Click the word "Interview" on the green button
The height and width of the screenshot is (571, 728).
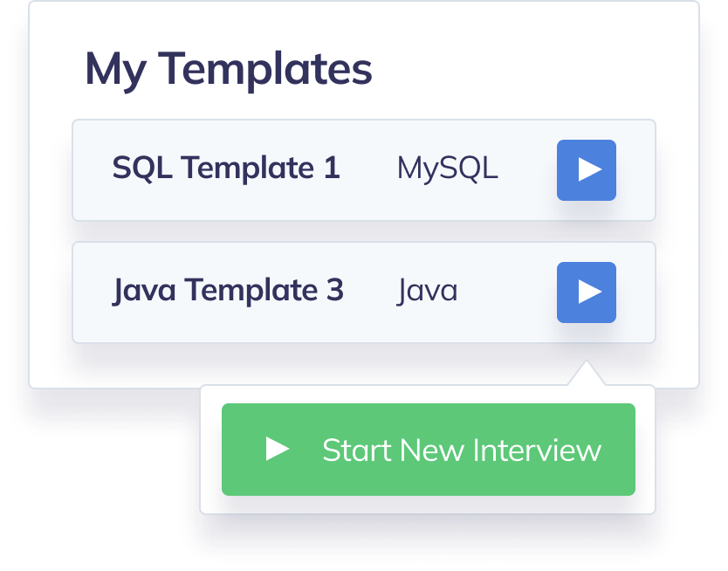537,451
